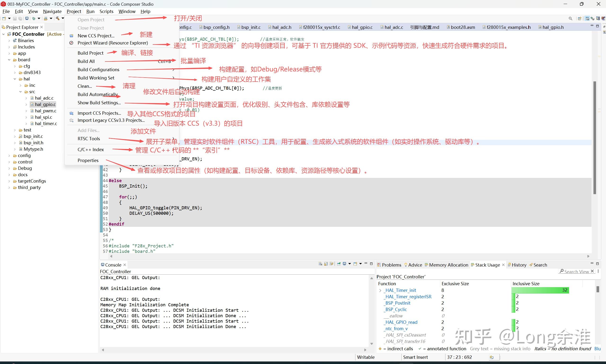The image size is (606, 364).
Task: Expand the config folder in Project Explorer
Action: (9, 155)
